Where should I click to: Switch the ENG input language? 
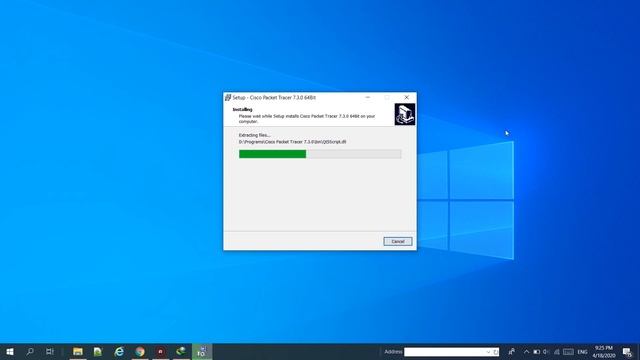[582, 352]
